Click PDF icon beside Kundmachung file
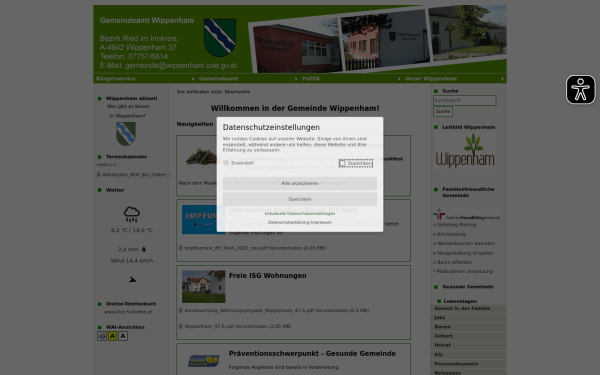This screenshot has height=375, width=600. point(181,310)
